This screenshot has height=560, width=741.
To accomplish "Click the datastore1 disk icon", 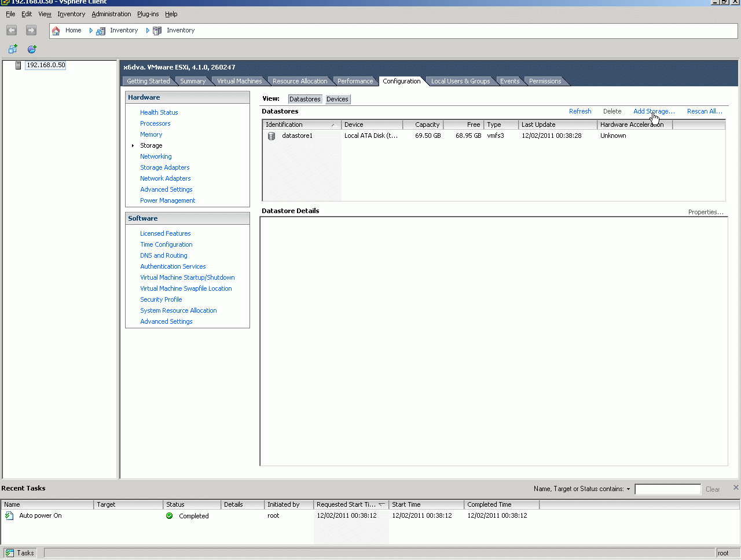I will pyautogui.click(x=272, y=136).
